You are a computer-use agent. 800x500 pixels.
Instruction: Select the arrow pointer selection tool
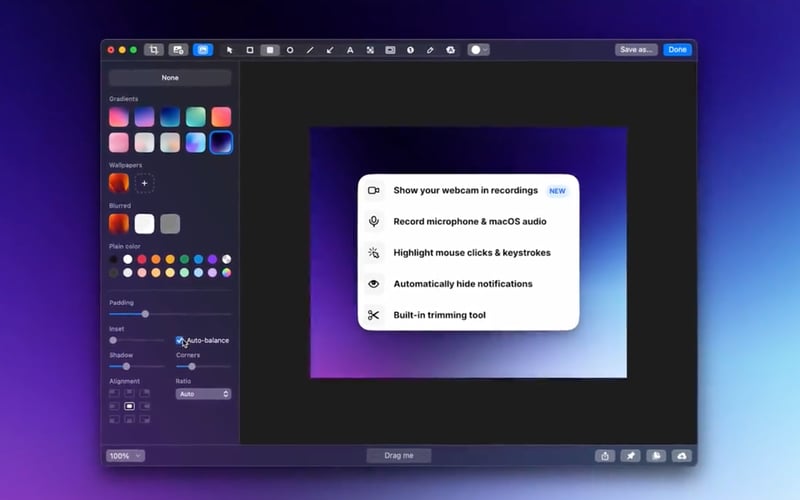(x=230, y=50)
